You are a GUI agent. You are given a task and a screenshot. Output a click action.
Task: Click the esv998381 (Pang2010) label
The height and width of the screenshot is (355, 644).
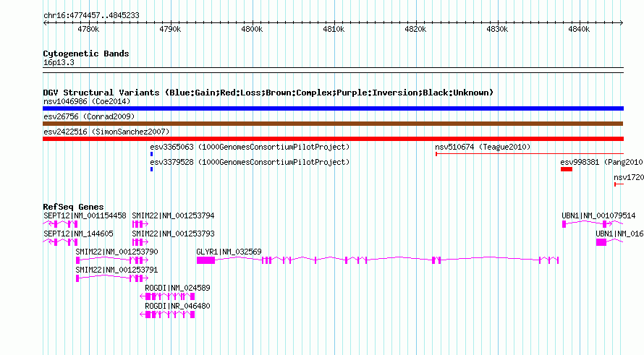(x=602, y=162)
